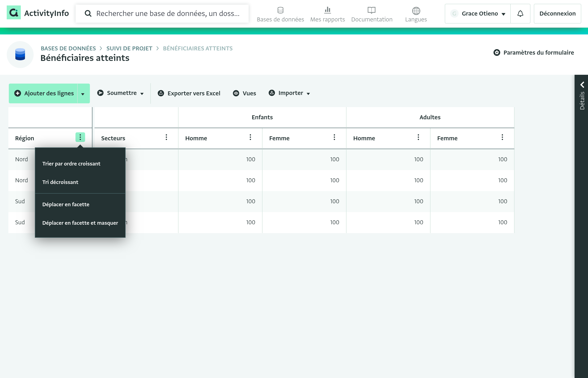Click the notifications bell icon
The height and width of the screenshot is (378, 588).
520,13
